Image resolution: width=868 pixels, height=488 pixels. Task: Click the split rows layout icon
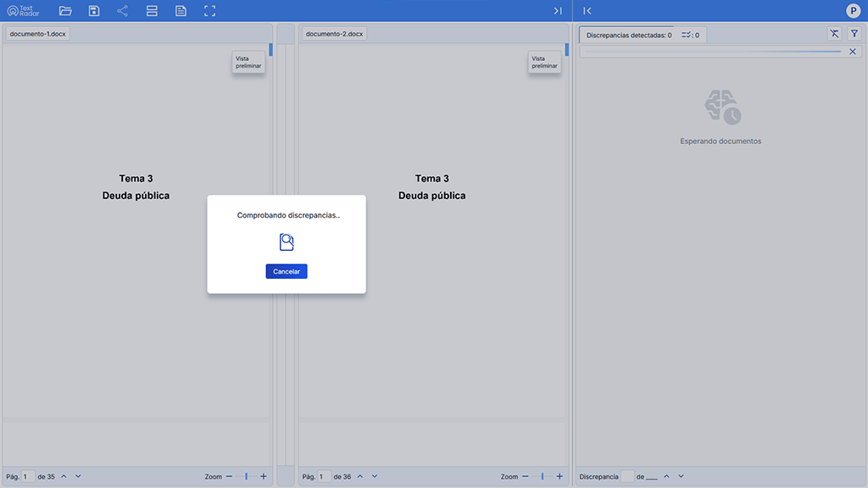[x=152, y=11]
